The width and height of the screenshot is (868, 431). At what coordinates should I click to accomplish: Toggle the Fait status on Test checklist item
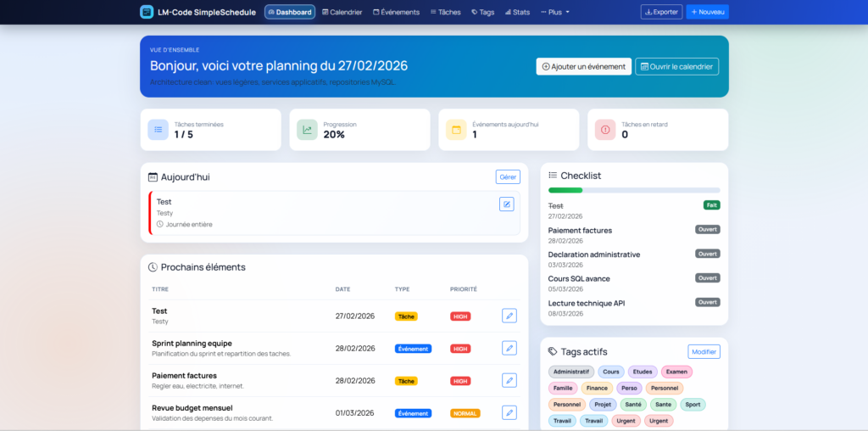[711, 205]
